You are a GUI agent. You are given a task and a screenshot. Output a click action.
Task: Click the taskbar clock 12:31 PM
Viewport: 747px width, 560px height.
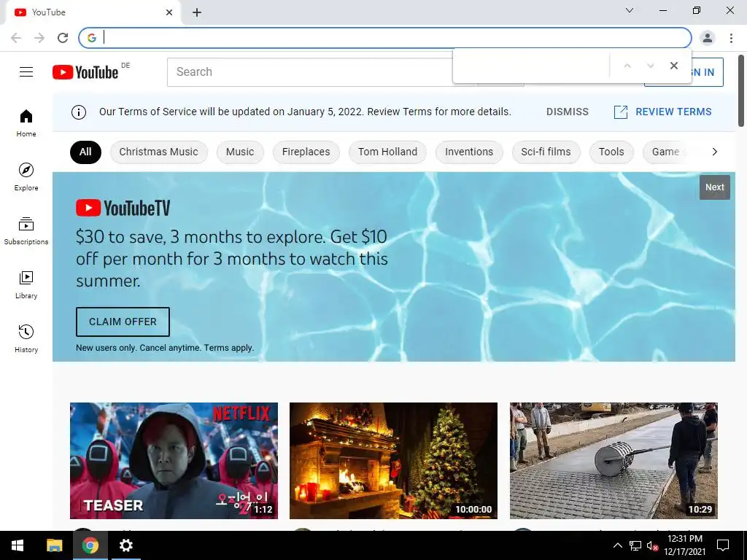click(x=684, y=539)
